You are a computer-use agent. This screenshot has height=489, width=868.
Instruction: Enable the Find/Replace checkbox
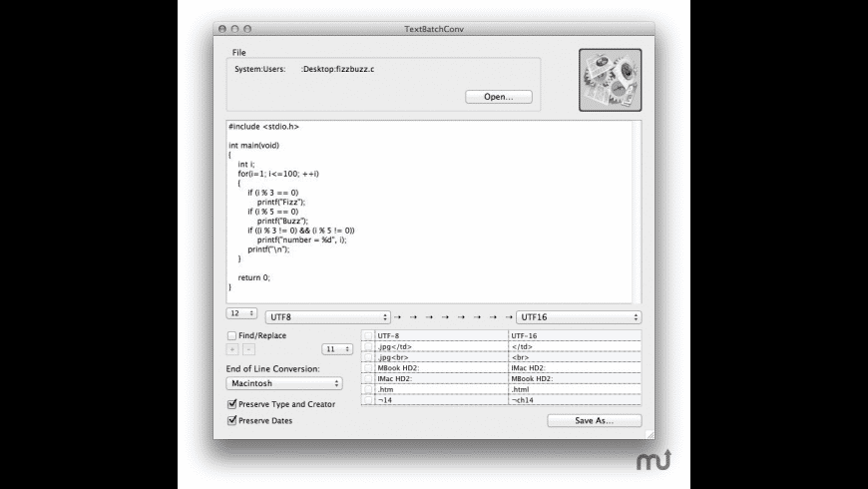[231, 335]
